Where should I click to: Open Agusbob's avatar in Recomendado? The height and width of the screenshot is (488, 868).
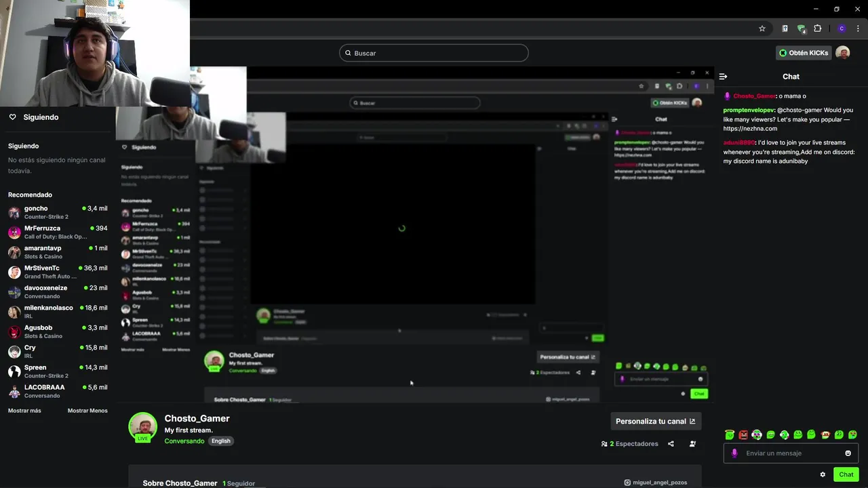click(x=14, y=332)
